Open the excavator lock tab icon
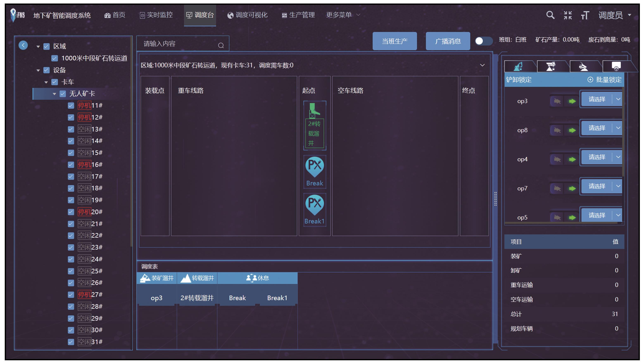The image size is (644, 364). coord(519,66)
